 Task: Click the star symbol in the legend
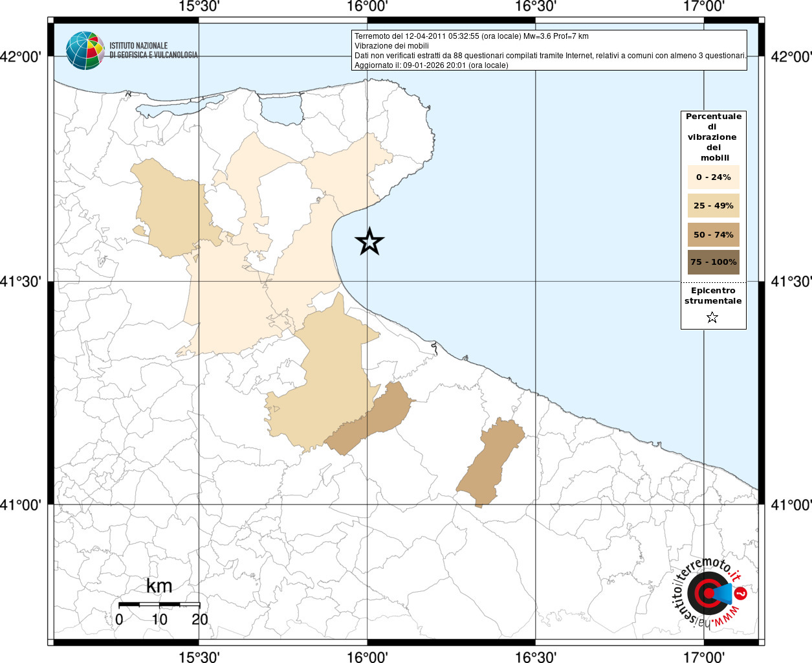tap(712, 317)
